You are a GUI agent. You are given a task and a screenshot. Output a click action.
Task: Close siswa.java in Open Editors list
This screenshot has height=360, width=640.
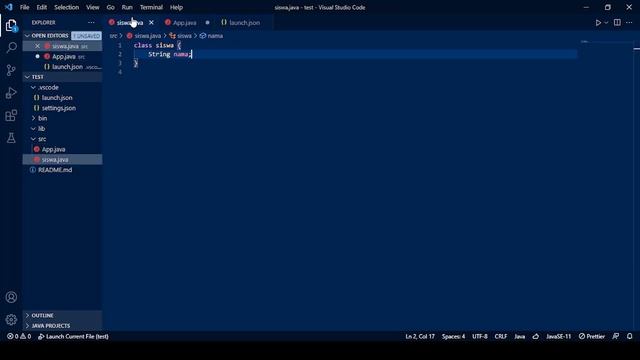click(38, 46)
